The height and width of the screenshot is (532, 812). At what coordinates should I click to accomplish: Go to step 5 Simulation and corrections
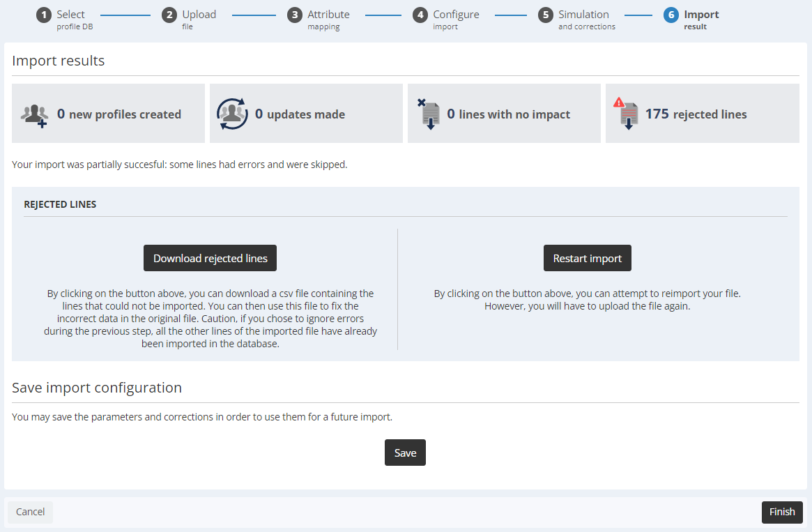pos(577,19)
